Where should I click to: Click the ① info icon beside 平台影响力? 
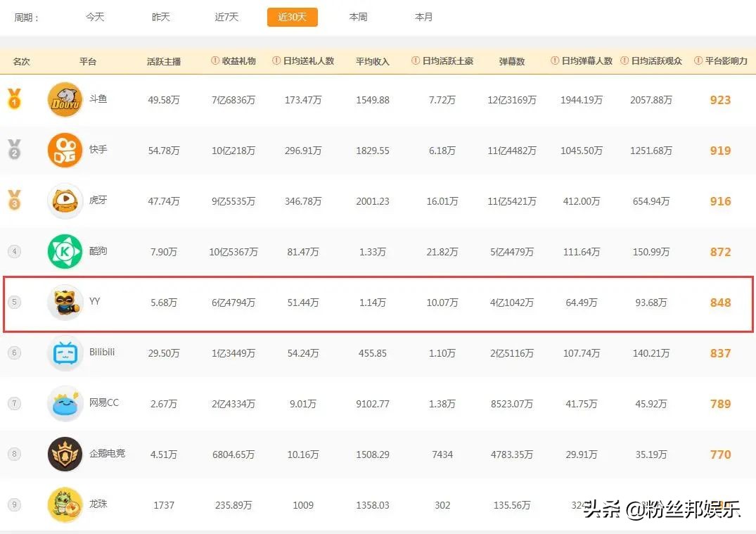[697, 61]
